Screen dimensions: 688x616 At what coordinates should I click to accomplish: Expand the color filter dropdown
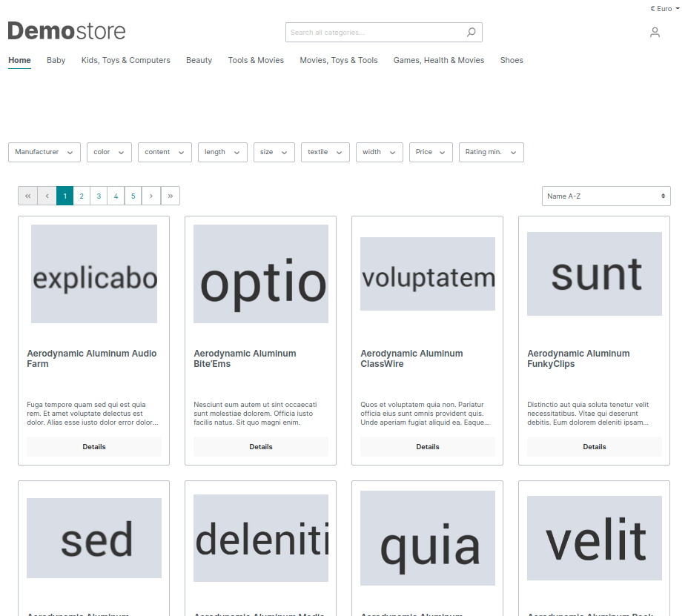[109, 152]
